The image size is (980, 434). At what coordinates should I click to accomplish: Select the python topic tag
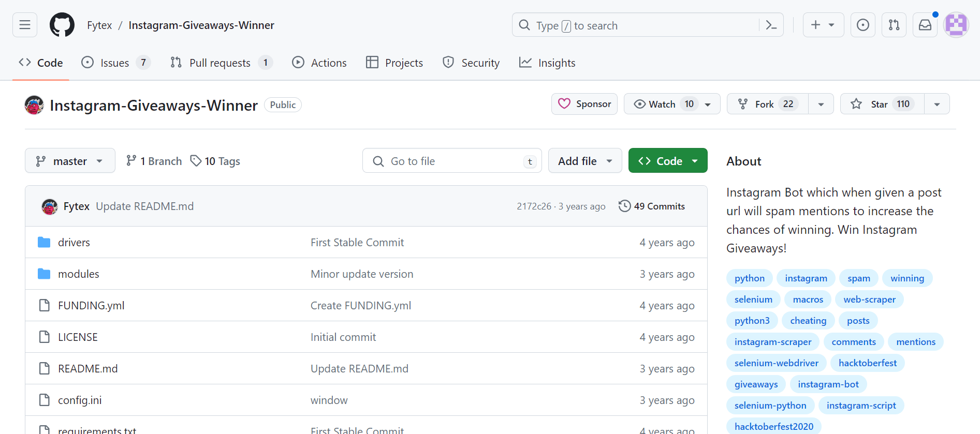(749, 278)
